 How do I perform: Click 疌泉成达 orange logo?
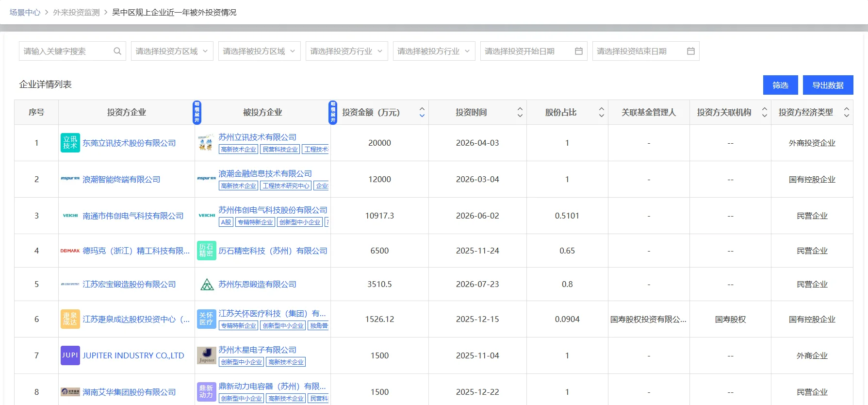click(70, 319)
